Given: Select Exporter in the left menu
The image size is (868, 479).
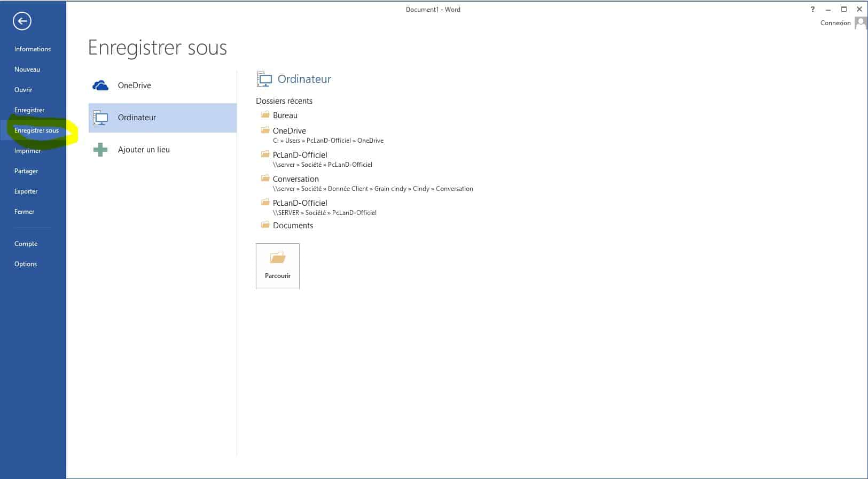Looking at the screenshot, I should (26, 191).
